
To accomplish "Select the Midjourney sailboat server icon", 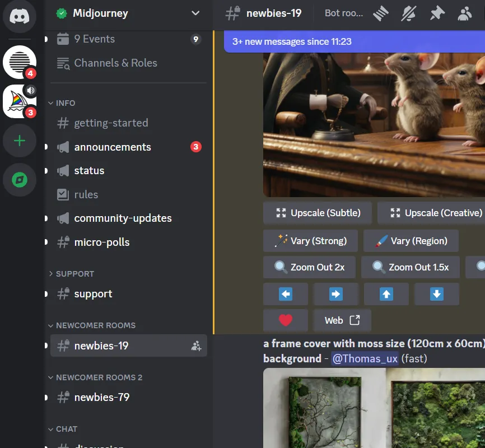I will coord(20,101).
